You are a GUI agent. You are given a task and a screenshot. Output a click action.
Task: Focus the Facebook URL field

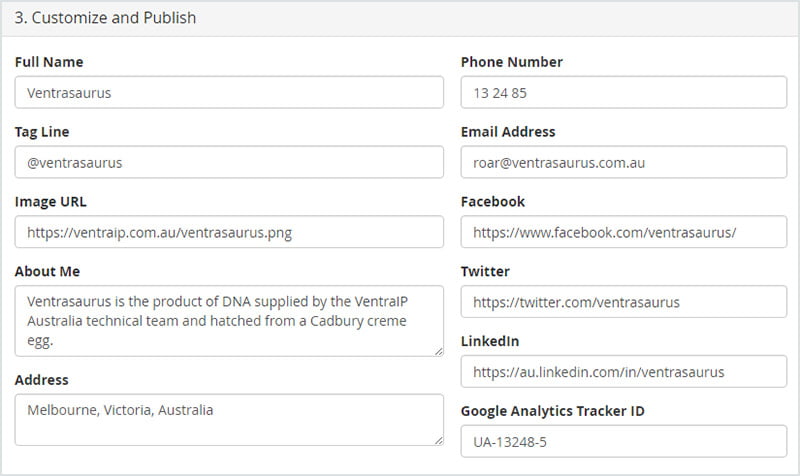(623, 232)
